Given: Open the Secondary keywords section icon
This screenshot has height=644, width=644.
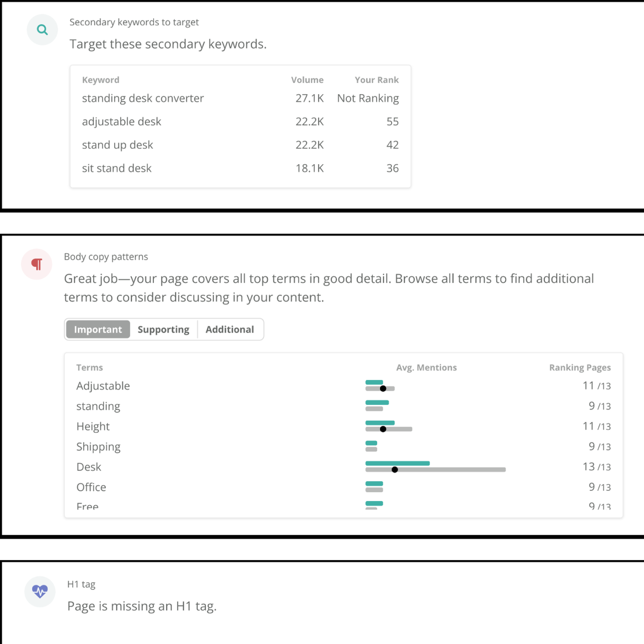Looking at the screenshot, I should tap(42, 29).
